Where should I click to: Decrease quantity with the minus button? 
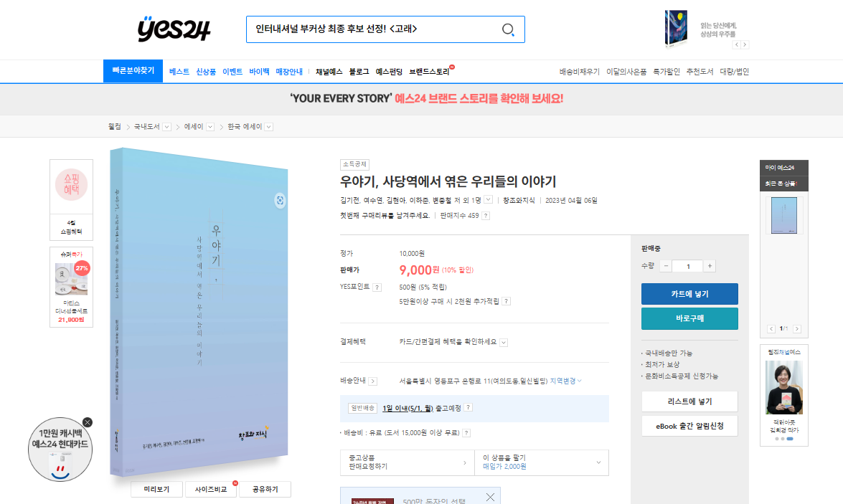click(666, 266)
